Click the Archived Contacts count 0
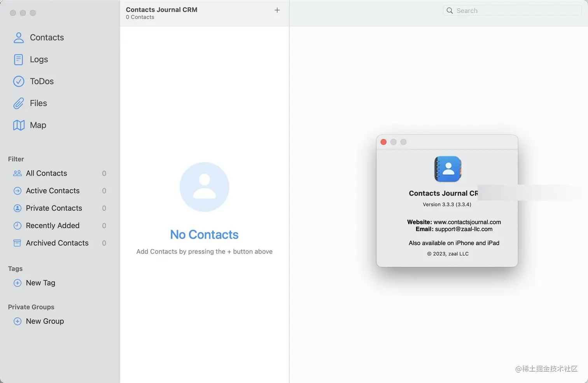588x383 pixels. pos(104,243)
